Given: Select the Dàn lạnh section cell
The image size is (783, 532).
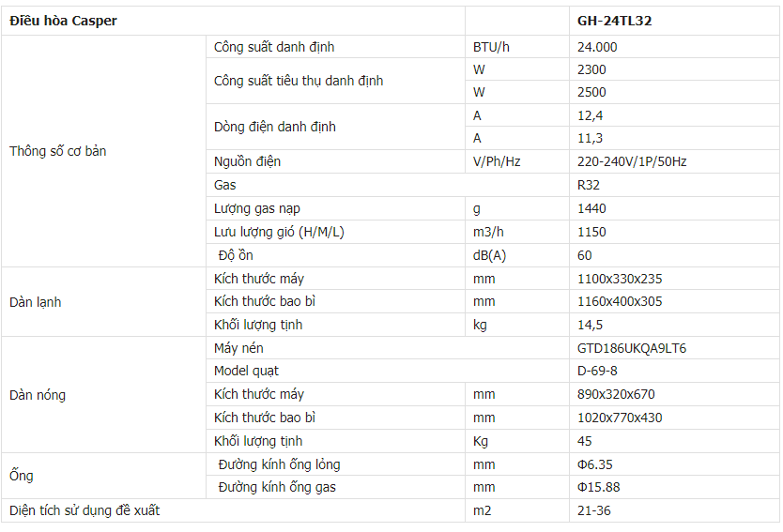Looking at the screenshot, I should 35,302.
